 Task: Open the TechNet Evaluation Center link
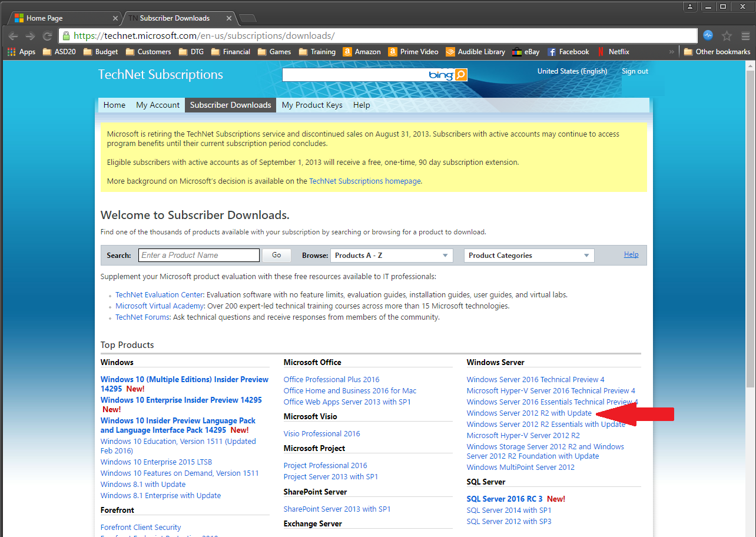tap(160, 295)
